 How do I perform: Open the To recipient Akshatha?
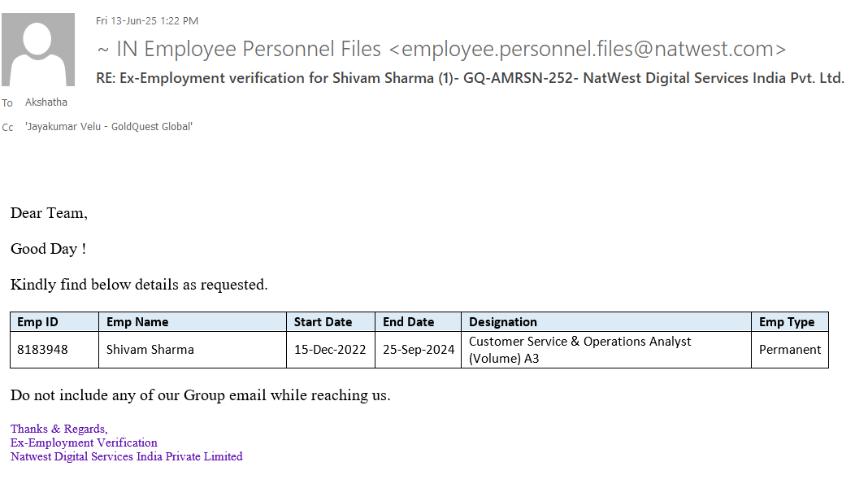pos(46,102)
